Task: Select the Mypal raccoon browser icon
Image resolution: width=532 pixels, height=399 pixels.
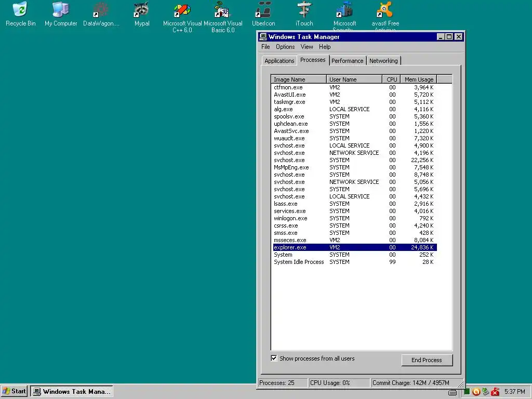Action: click(141, 14)
